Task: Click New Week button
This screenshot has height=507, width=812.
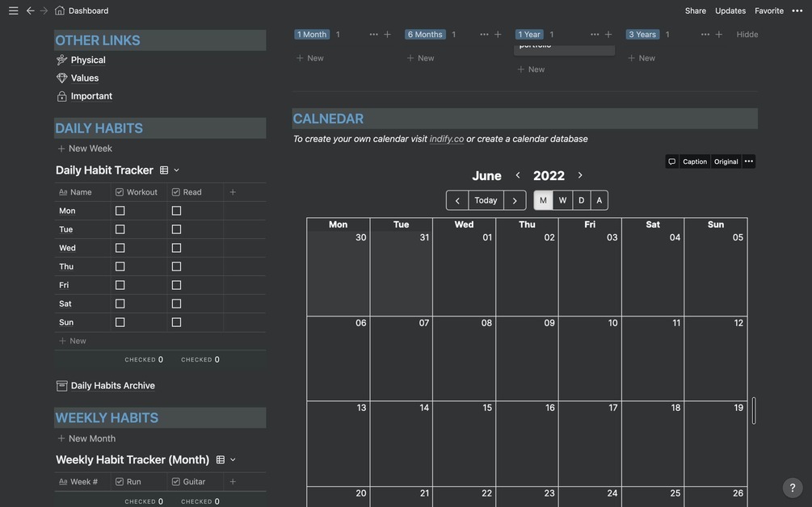Action: (x=85, y=149)
